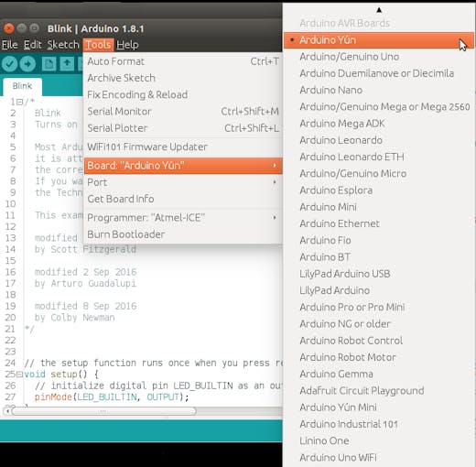Click the Open sketch toolbar icon

(x=67, y=64)
